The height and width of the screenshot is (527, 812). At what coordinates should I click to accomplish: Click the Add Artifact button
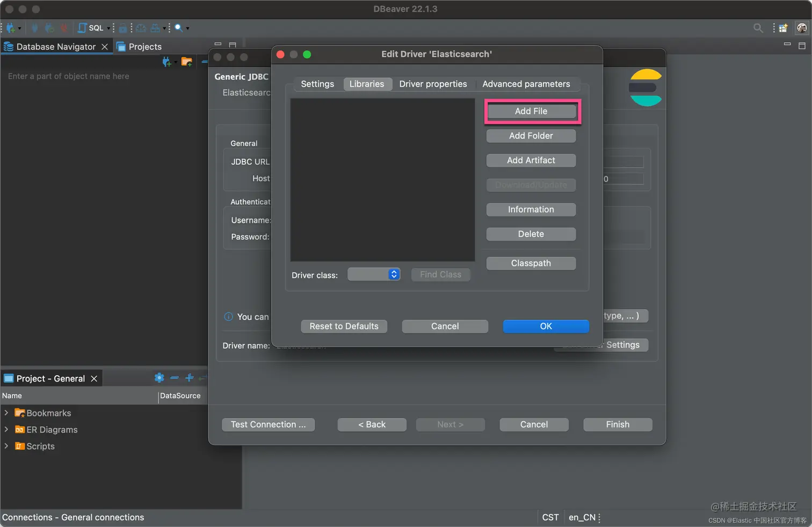click(531, 160)
